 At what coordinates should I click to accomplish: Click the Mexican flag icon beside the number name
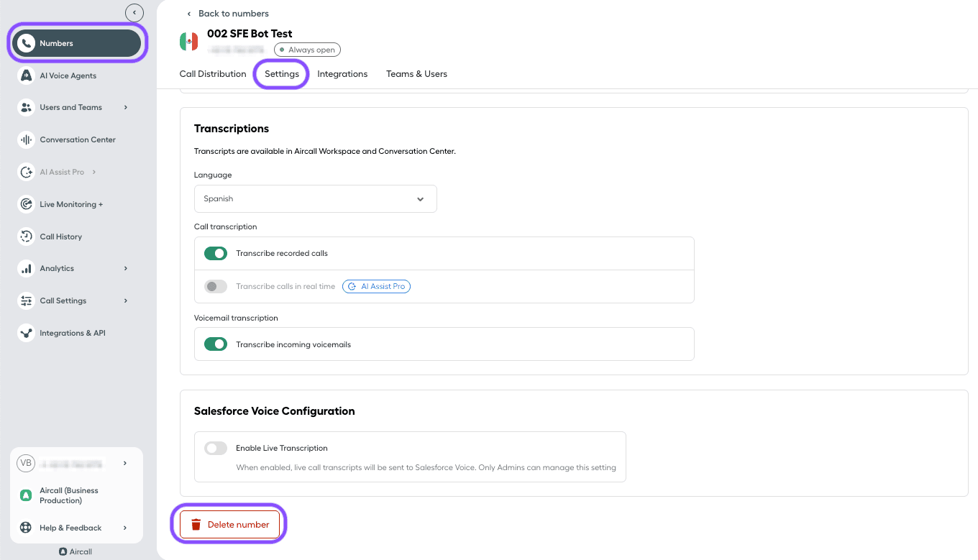pos(188,41)
